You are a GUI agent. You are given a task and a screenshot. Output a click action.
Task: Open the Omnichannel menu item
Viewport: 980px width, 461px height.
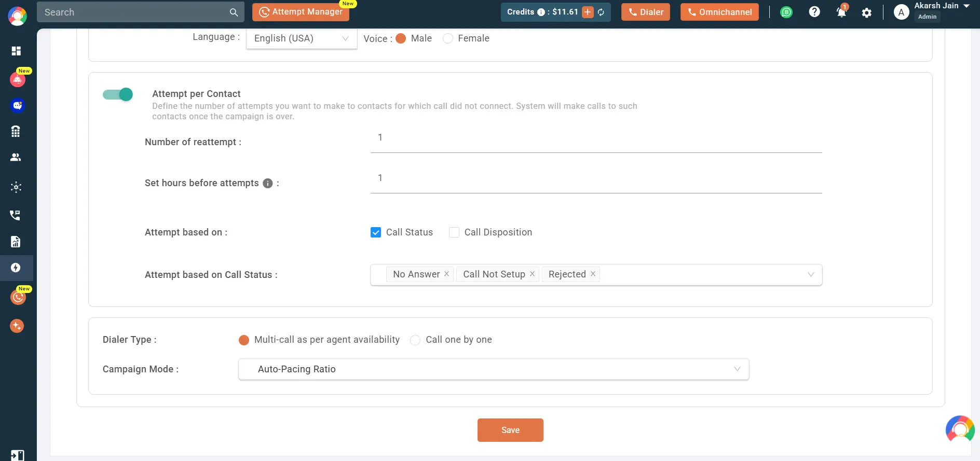click(x=719, y=12)
